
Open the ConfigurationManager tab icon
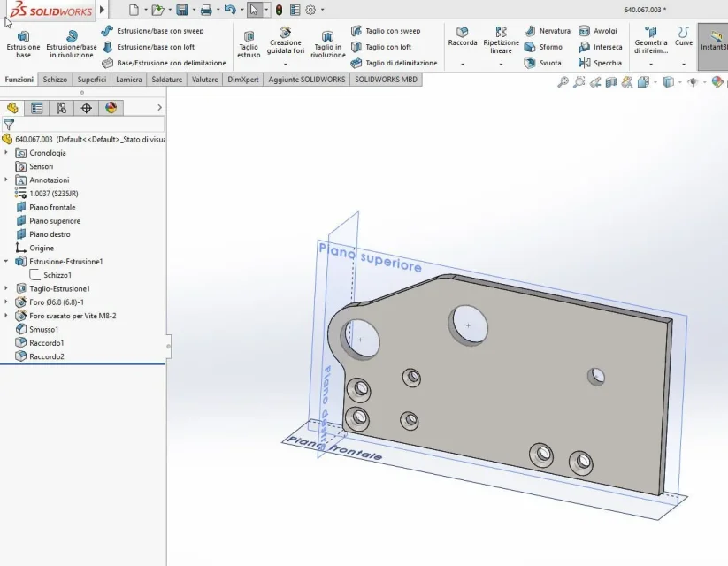click(62, 108)
